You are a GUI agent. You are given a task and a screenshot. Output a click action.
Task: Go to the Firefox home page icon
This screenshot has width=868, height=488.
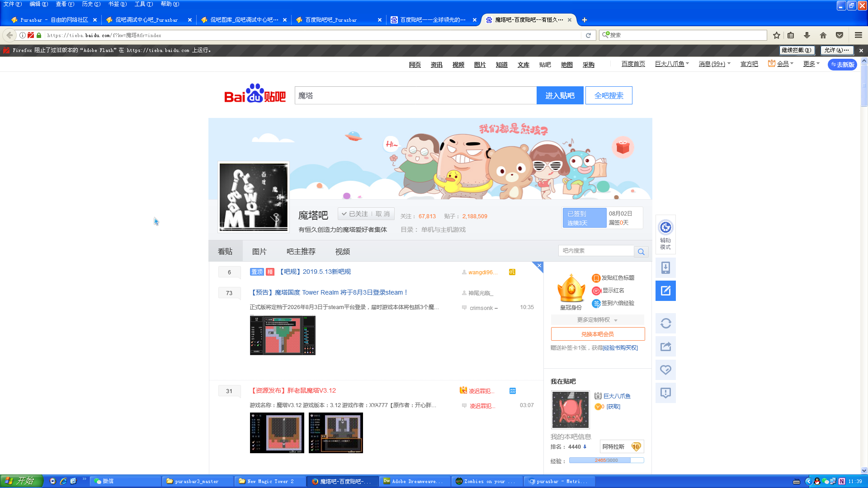point(823,35)
